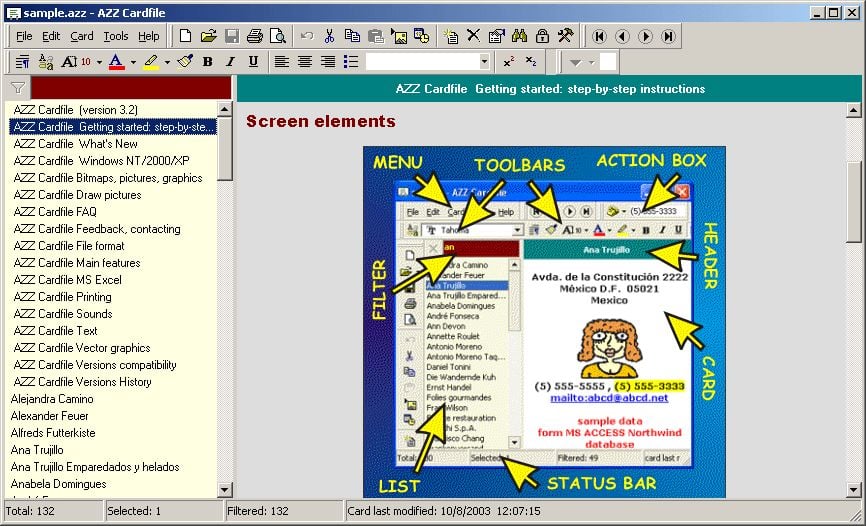This screenshot has width=866, height=526.
Task: Go to the next card
Action: pos(645,36)
